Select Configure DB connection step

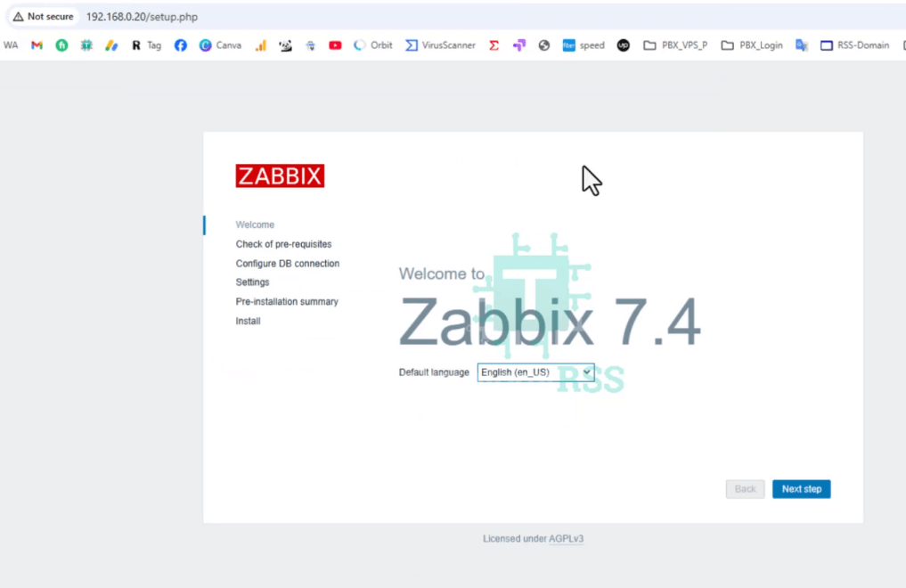(x=287, y=264)
